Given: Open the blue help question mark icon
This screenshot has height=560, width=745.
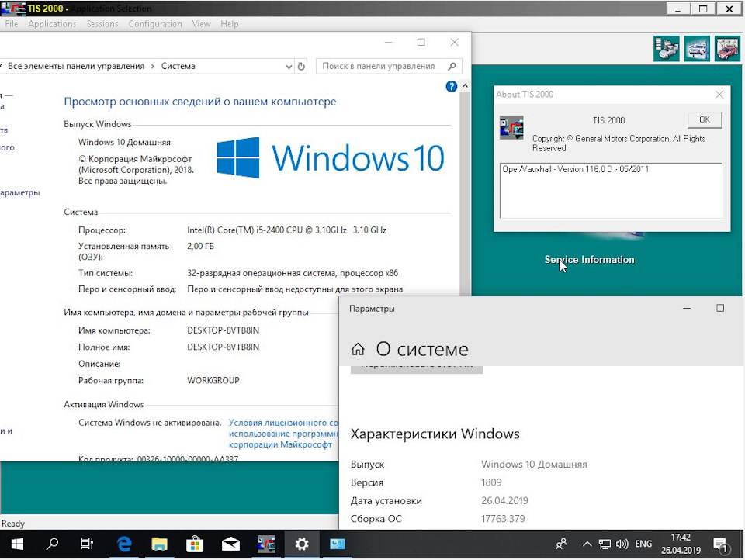Looking at the screenshot, I should click(452, 87).
